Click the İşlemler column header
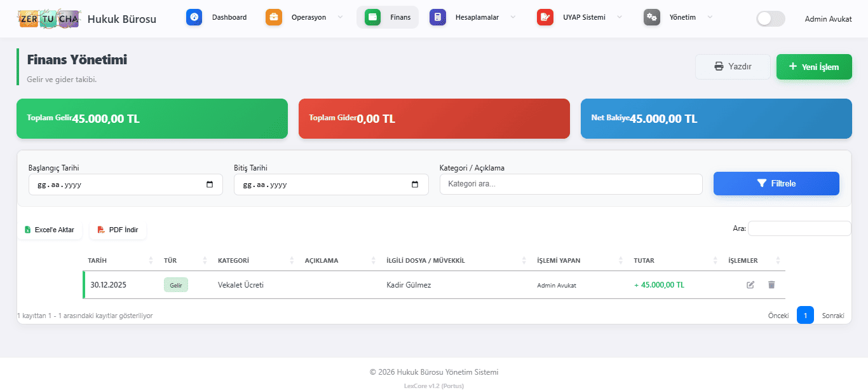This screenshot has width=868, height=390. pyautogui.click(x=743, y=260)
